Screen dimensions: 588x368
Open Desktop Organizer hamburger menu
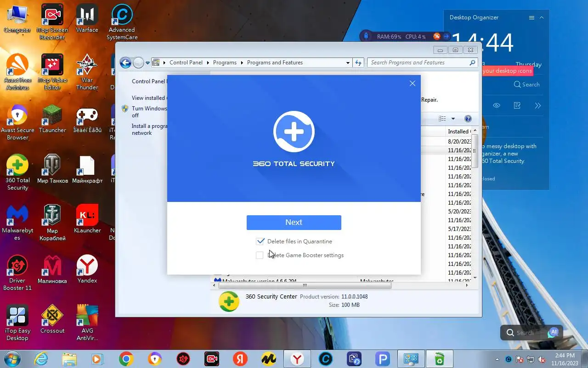pyautogui.click(x=531, y=17)
